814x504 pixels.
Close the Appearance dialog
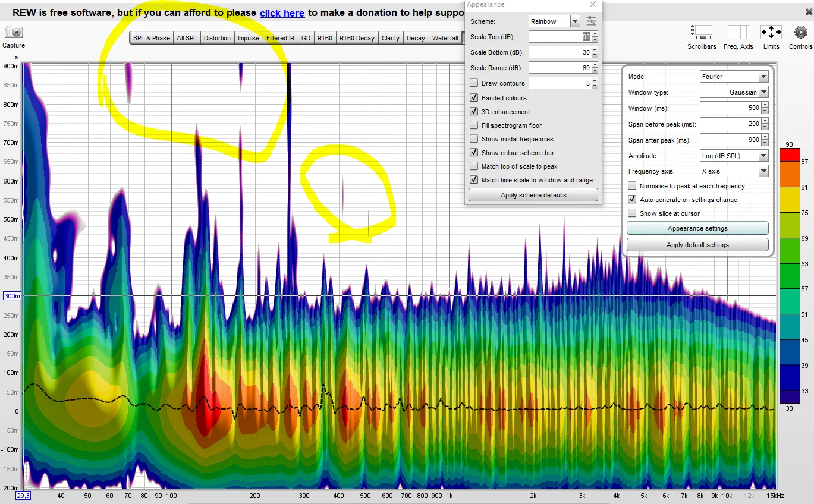coord(592,5)
